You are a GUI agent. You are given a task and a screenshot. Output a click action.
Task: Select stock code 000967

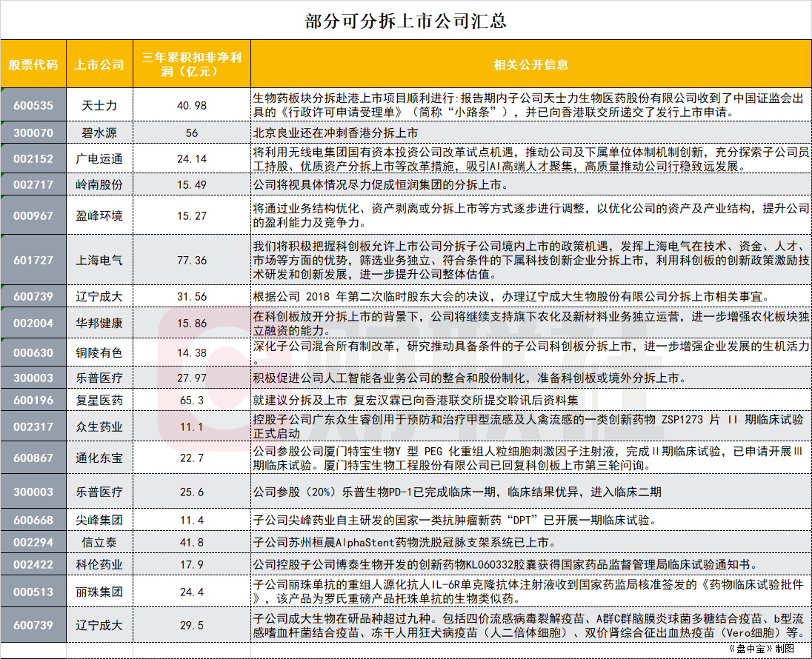33,215
